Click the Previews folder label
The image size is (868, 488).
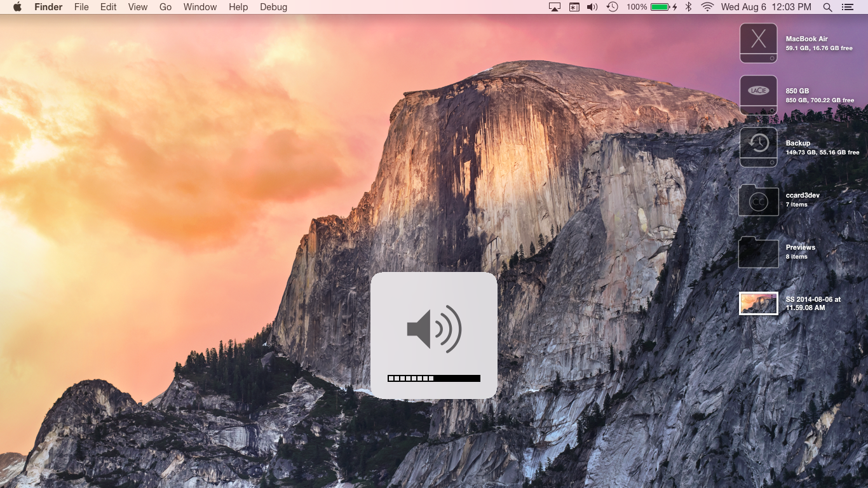click(x=800, y=247)
